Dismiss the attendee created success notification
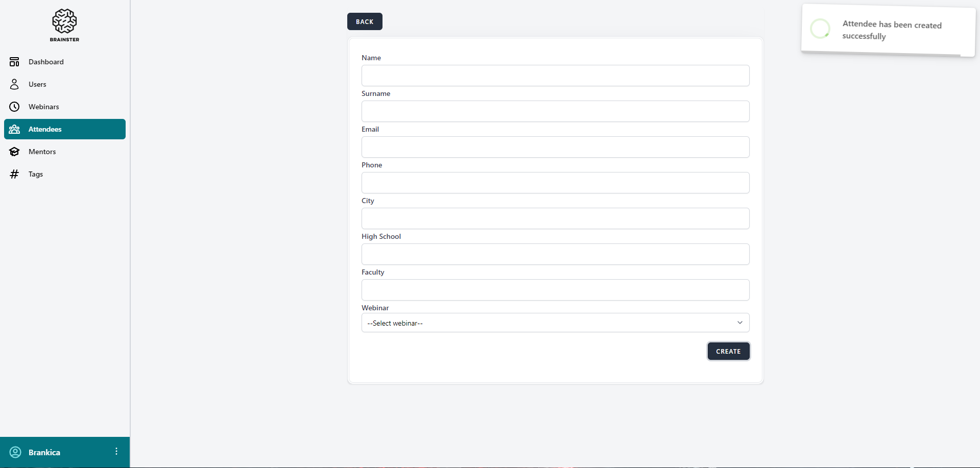The height and width of the screenshot is (468, 980). pyautogui.click(x=888, y=30)
